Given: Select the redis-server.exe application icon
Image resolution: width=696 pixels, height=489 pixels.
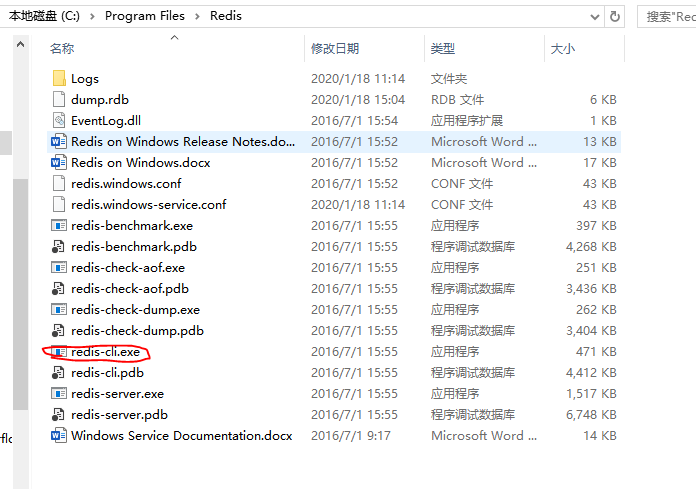Looking at the screenshot, I should coord(59,394).
